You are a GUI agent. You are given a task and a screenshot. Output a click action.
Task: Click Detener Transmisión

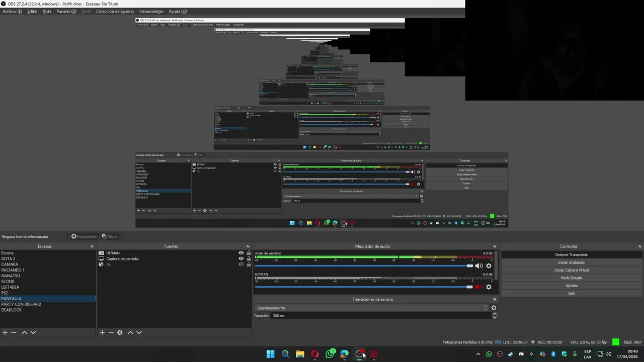pos(572,255)
